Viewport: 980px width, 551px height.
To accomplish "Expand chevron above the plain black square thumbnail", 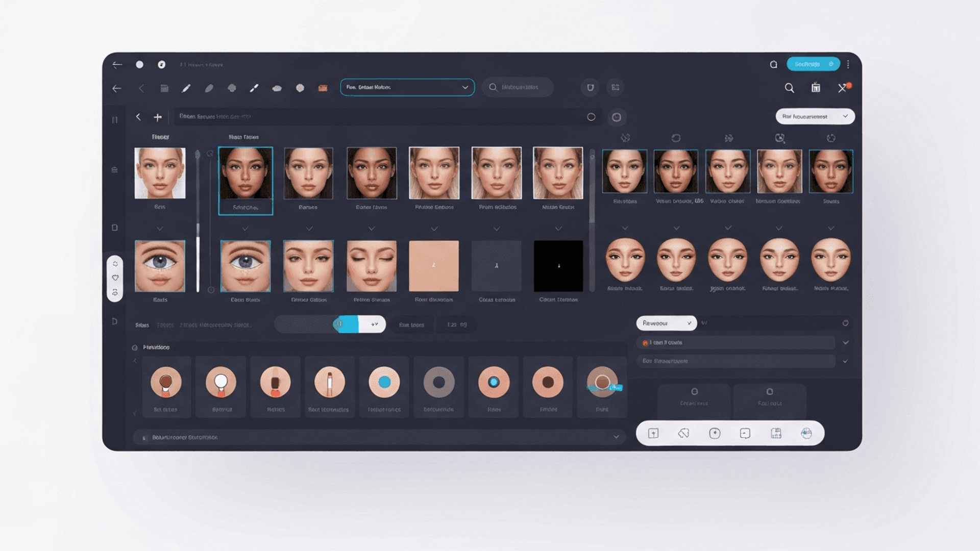I will (x=558, y=229).
